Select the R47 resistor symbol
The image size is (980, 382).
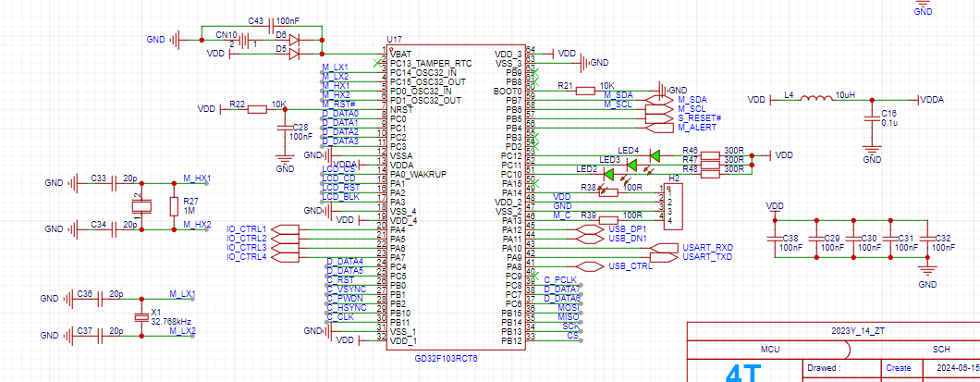pyautogui.click(x=711, y=165)
